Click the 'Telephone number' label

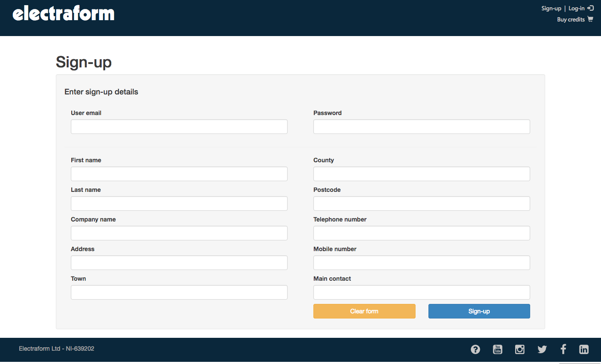click(x=340, y=219)
